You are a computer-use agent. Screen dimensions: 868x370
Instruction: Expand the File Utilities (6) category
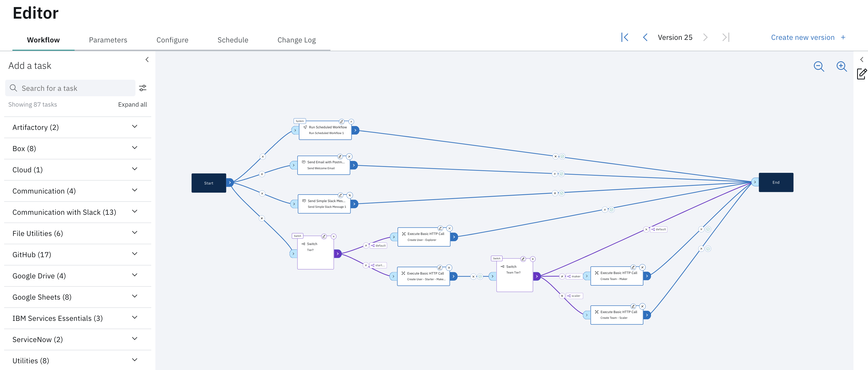click(77, 233)
